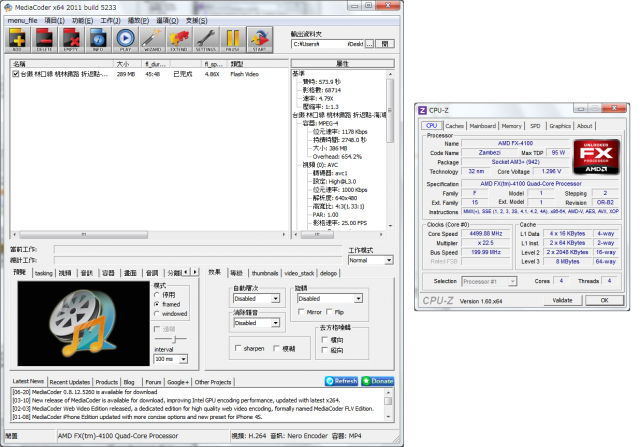The width and height of the screenshot is (640, 447).
Task: Open the EXTEND toolbar icon
Action: [179, 40]
